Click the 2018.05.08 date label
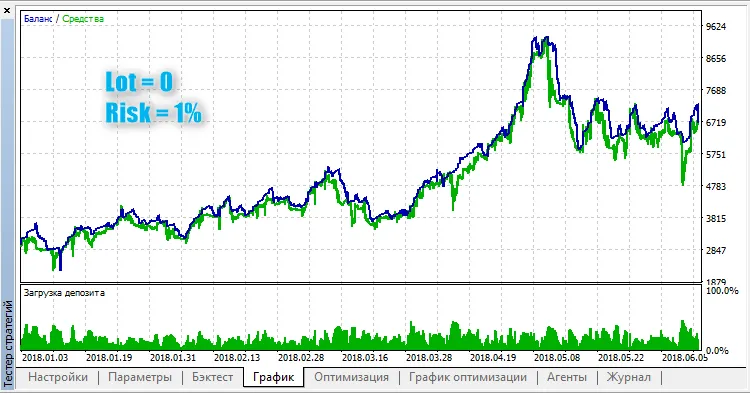This screenshot has width=750, height=394. (557, 358)
